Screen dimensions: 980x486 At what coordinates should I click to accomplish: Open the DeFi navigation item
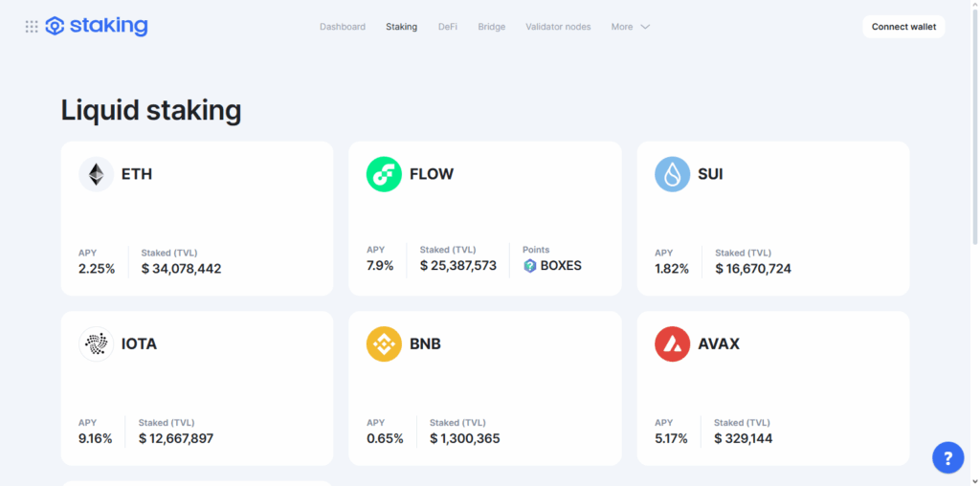click(447, 27)
